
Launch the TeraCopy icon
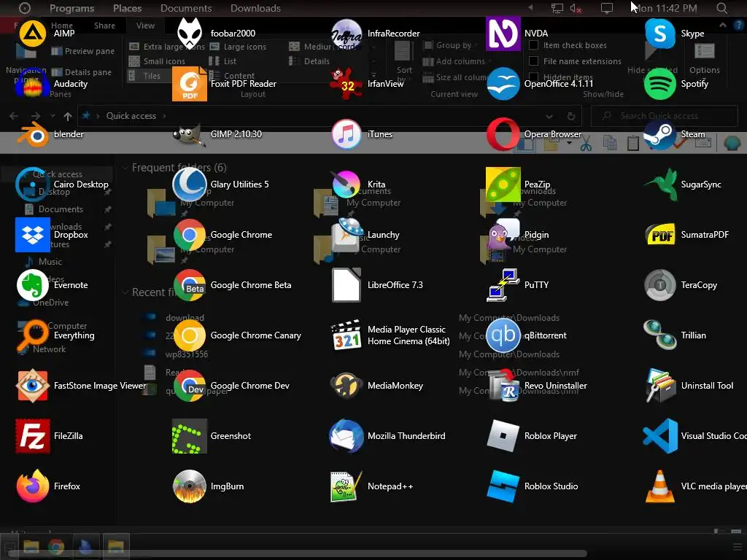(659, 285)
